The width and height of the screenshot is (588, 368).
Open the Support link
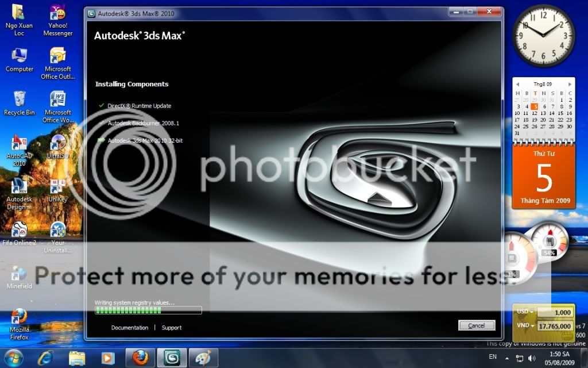[172, 328]
